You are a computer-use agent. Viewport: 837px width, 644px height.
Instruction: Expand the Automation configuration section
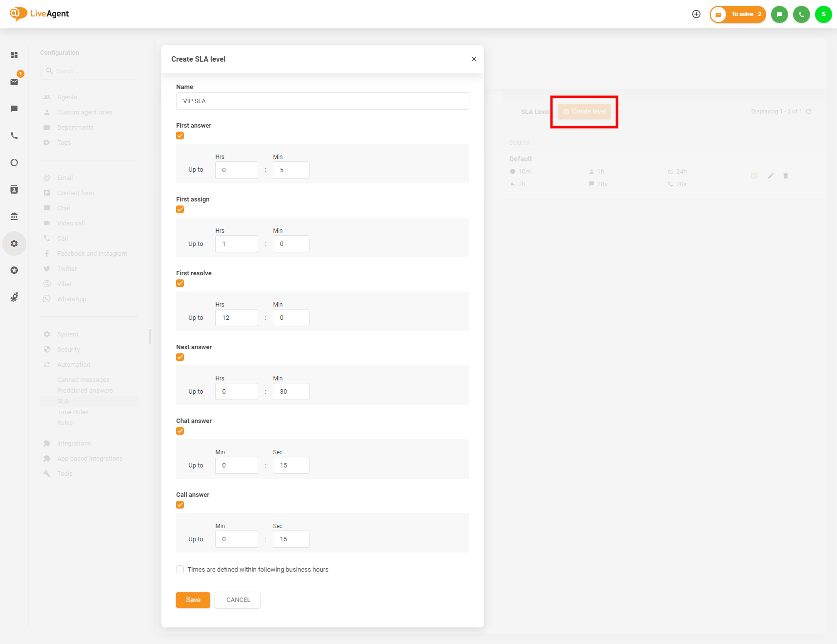tap(73, 364)
